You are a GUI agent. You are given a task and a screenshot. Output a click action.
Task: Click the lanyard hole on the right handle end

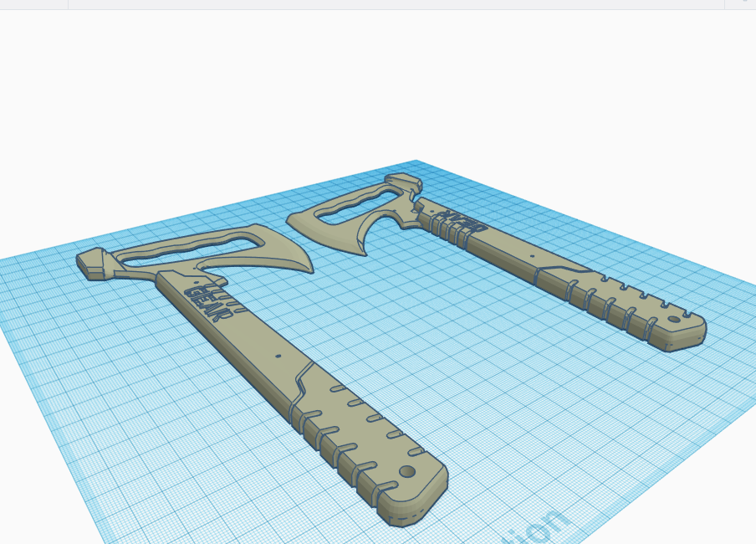pyautogui.click(x=674, y=321)
